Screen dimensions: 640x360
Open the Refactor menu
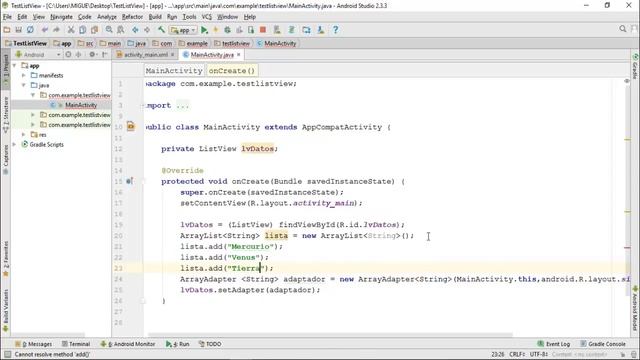click(x=132, y=17)
